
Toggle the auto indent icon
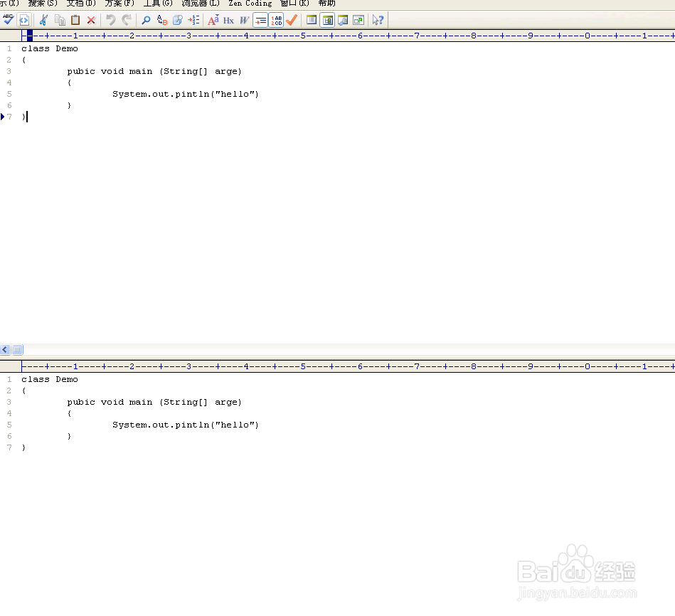click(x=260, y=20)
